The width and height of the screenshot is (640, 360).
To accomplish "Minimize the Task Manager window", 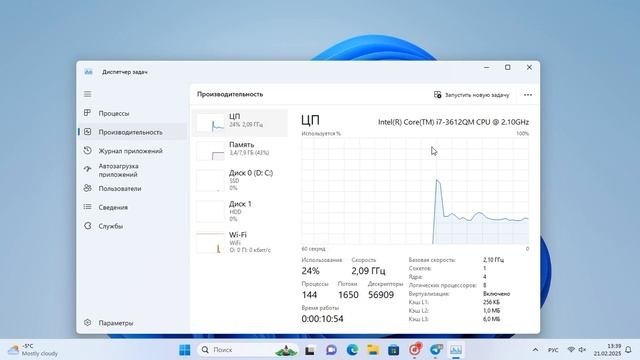I will (487, 67).
